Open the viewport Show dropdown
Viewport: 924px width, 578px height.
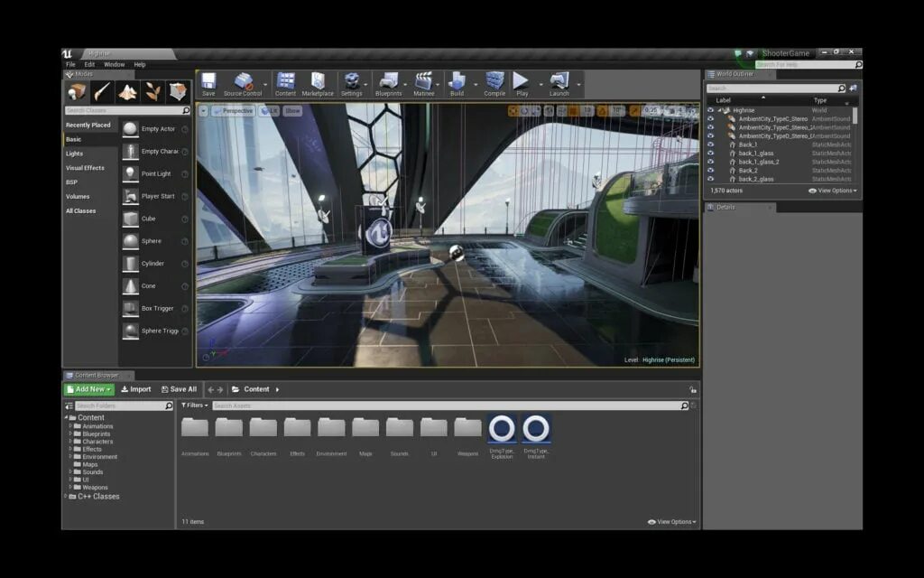pos(293,111)
